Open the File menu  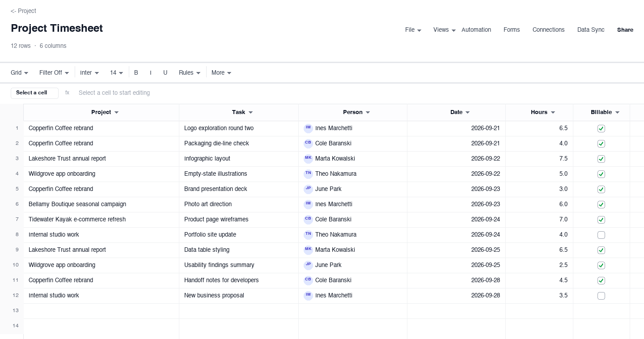coord(413,30)
